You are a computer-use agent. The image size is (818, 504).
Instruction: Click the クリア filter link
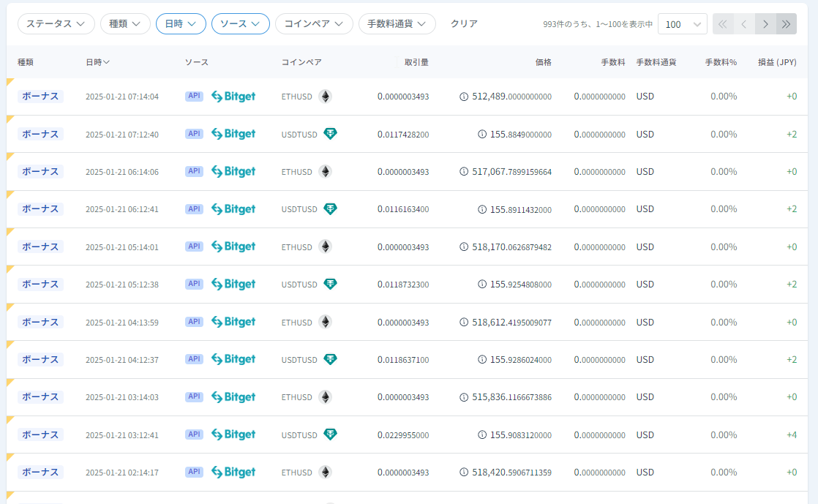[x=464, y=24]
